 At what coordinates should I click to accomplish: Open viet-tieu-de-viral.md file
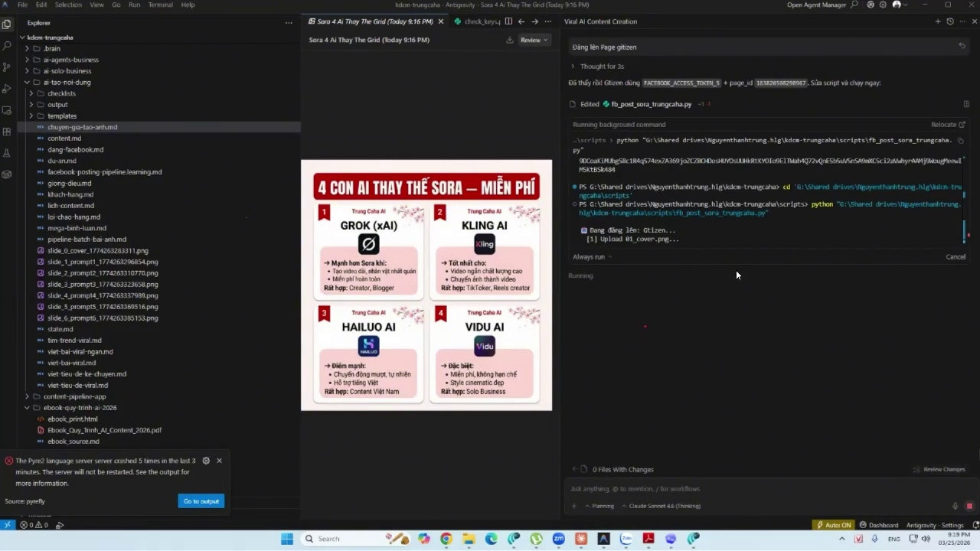point(77,385)
